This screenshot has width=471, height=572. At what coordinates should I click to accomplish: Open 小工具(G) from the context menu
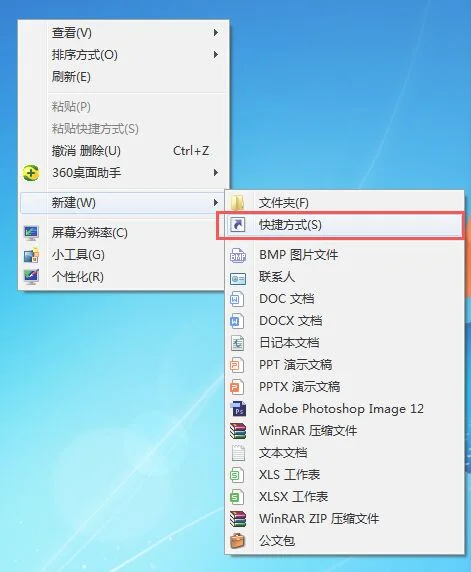pyautogui.click(x=124, y=255)
